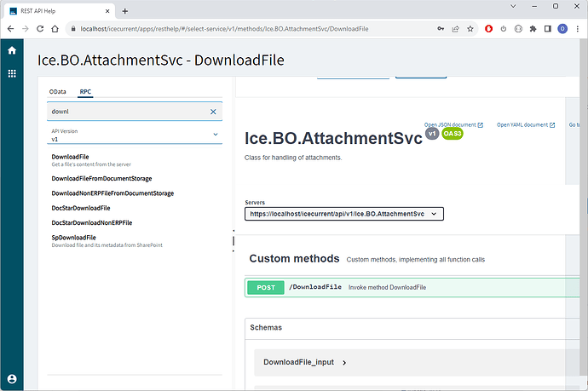The width and height of the screenshot is (588, 391).
Task: Share this page icon in address bar
Action: coord(455,29)
